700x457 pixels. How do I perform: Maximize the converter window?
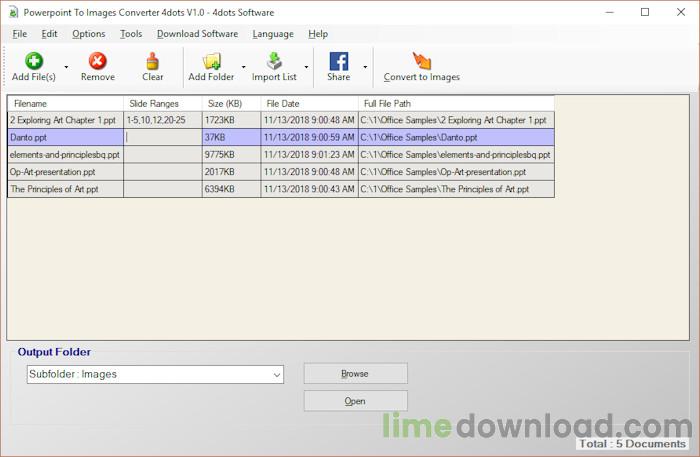(x=645, y=12)
